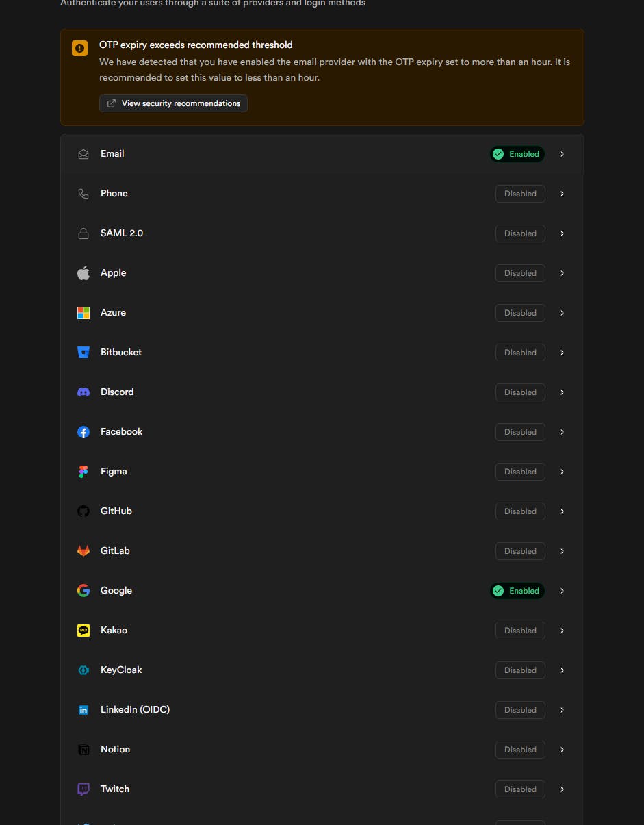Image resolution: width=644 pixels, height=825 pixels.
Task: Click the Kakao Talk icon
Action: coord(83,631)
